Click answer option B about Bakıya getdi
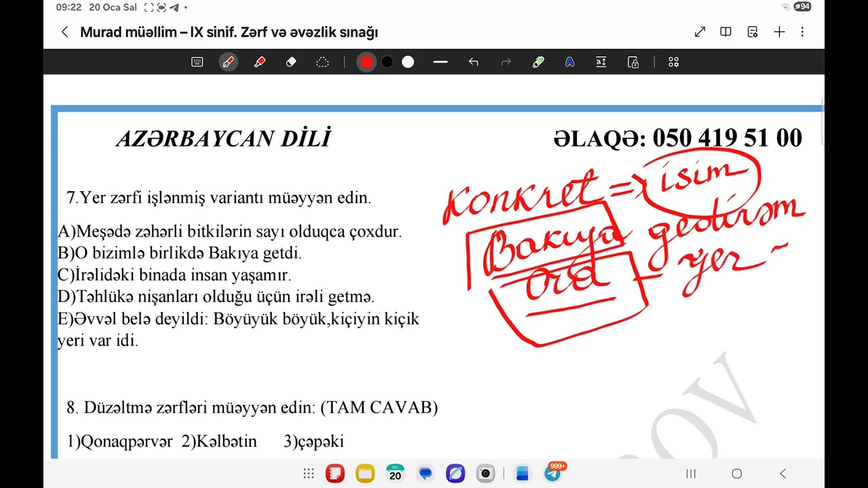868x488 pixels. pos(180,253)
